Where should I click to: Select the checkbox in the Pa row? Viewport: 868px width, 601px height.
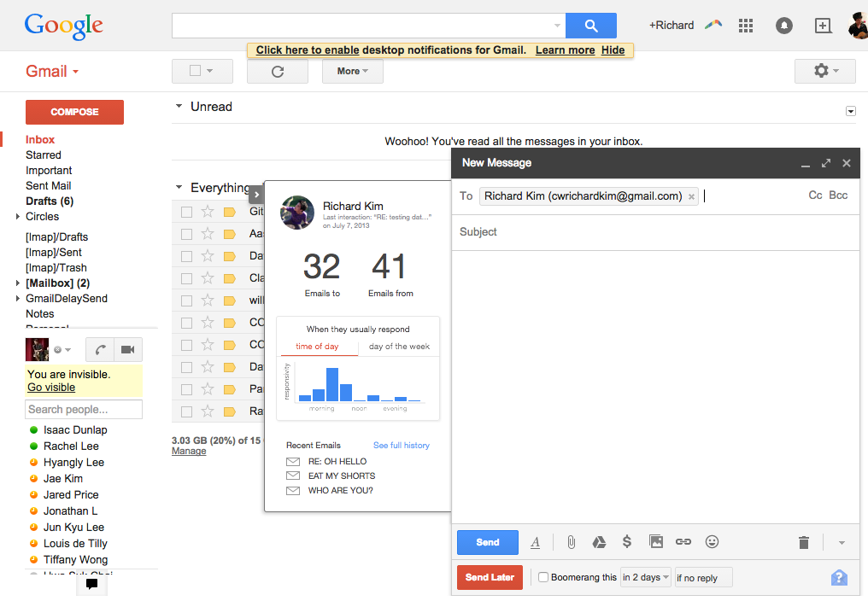(x=186, y=389)
